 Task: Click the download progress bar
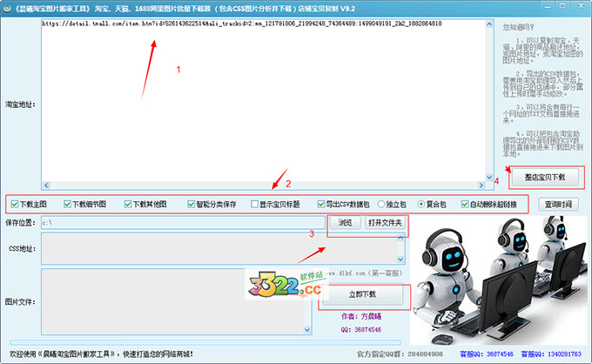(205, 343)
